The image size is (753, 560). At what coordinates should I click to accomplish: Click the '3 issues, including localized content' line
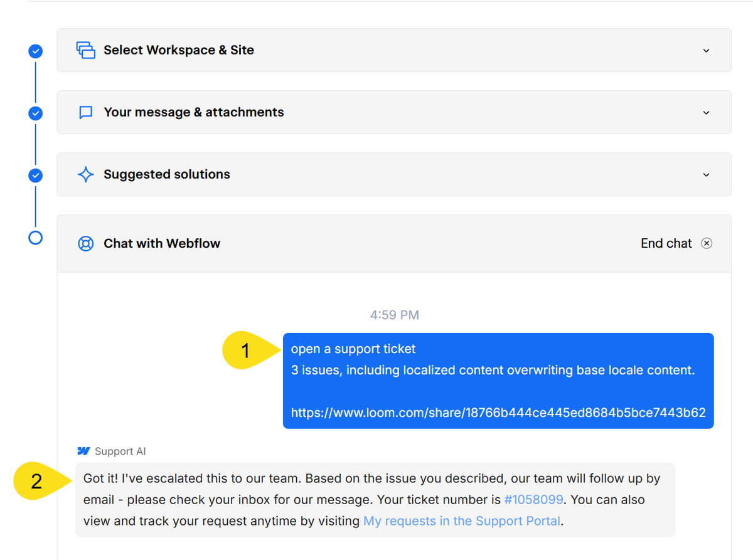click(493, 370)
